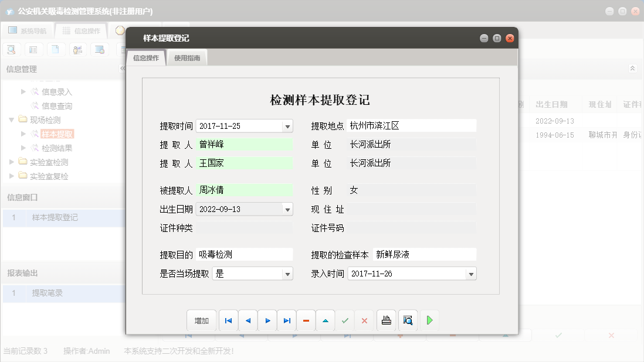This screenshot has width=644, height=362.
Task: Click the user presentation toolbar icon
Action: [x=77, y=49]
